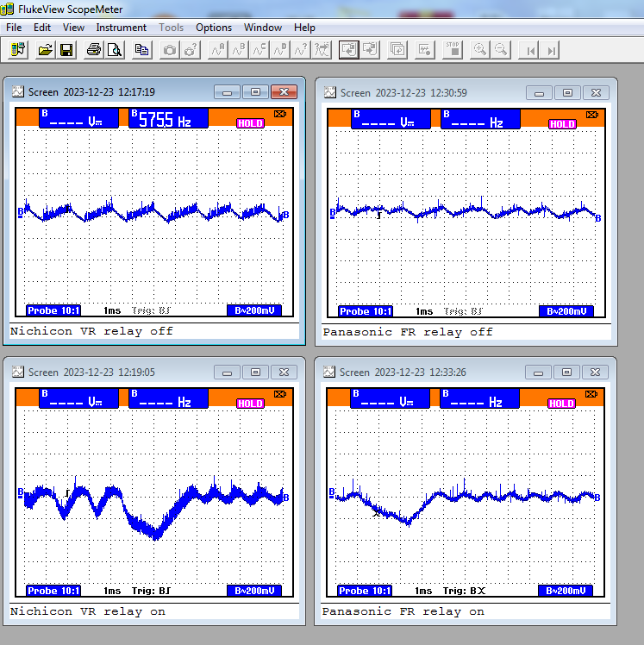Screen dimensions: 644x645
Task: Click battery icon in Panasonic FR relay off screen
Action: 592,115
